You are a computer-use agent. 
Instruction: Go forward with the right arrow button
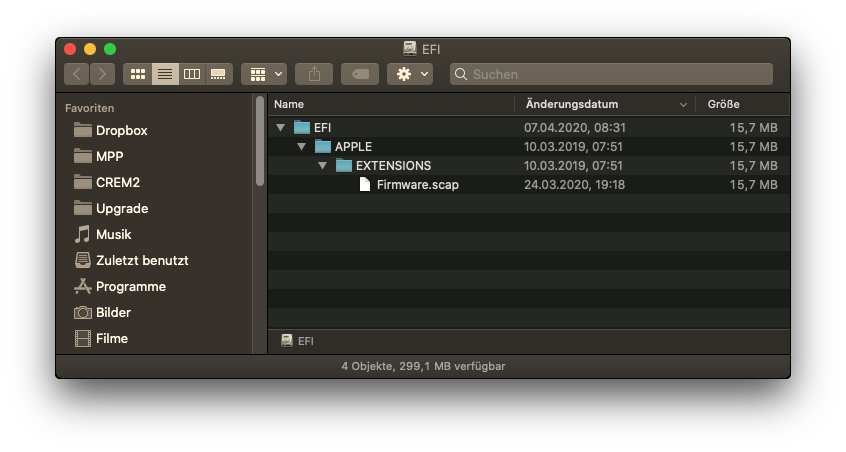tap(103, 74)
